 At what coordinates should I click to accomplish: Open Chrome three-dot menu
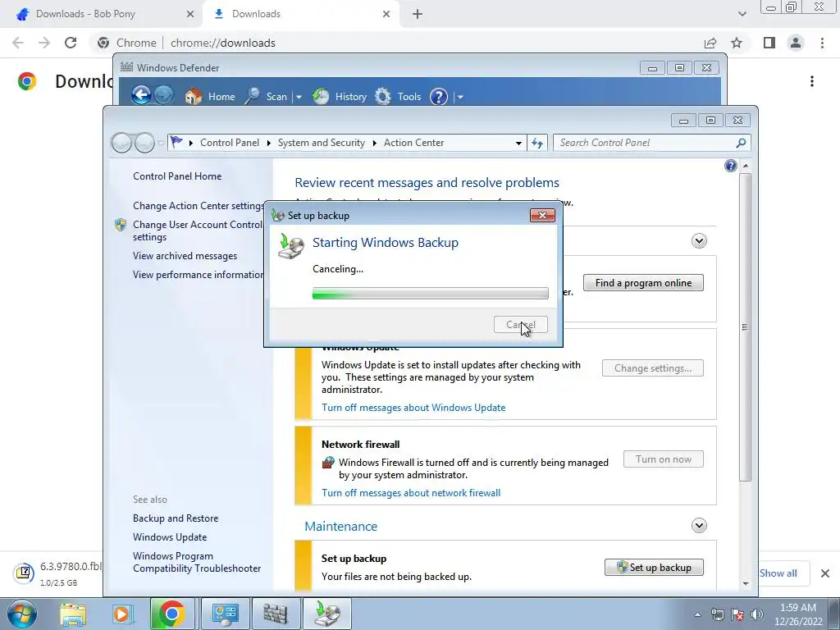click(x=822, y=43)
